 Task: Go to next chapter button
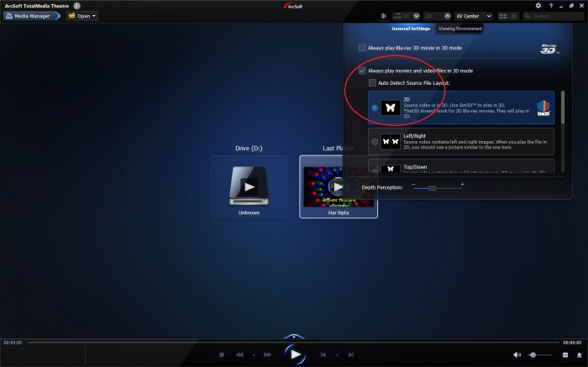click(x=351, y=354)
